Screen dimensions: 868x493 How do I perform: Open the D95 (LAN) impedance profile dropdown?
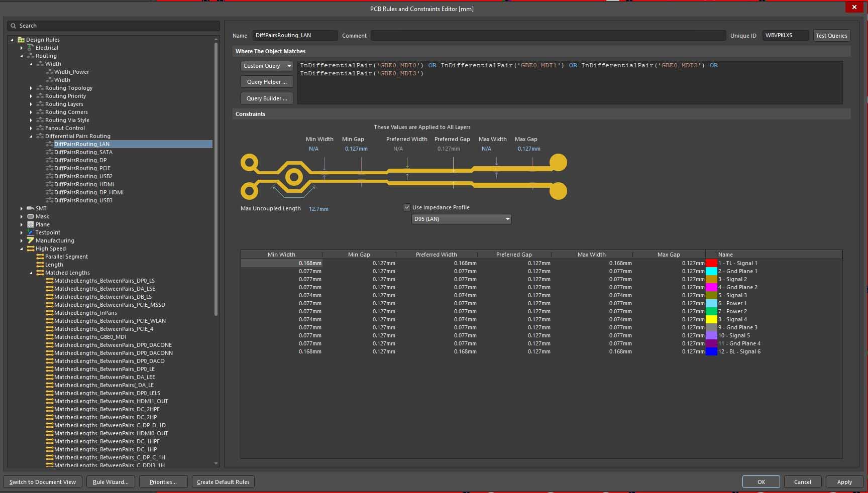[461, 219]
